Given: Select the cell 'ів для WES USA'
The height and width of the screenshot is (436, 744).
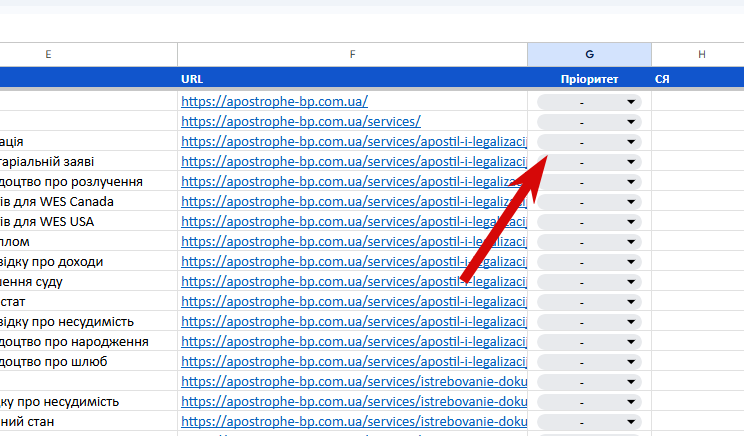Looking at the screenshot, I should pos(89,222).
